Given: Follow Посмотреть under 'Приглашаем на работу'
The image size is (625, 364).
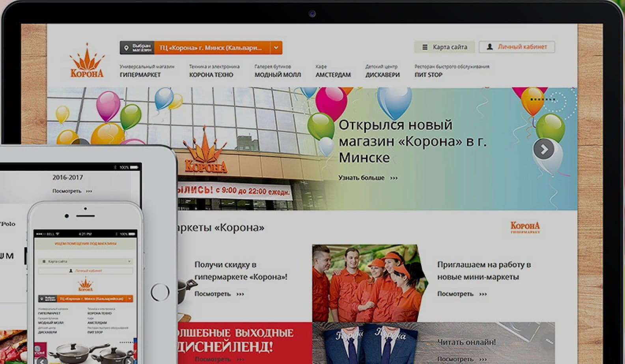Looking at the screenshot, I should pos(462,294).
